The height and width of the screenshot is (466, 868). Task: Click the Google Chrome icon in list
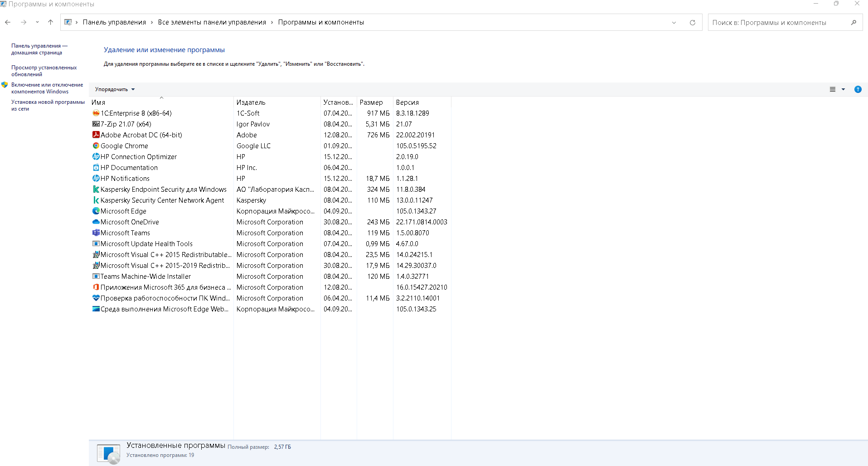click(x=96, y=146)
